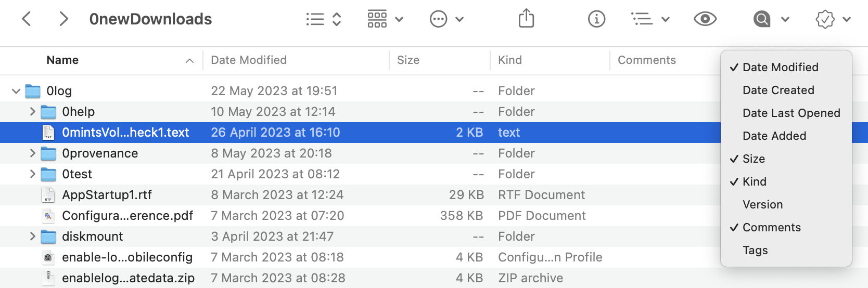
Task: Click the ZIP archive kind cell
Action: click(x=530, y=278)
